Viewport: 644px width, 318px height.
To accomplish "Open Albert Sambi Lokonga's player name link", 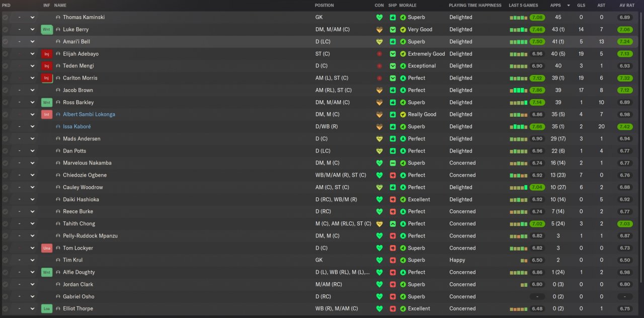I will point(89,115).
